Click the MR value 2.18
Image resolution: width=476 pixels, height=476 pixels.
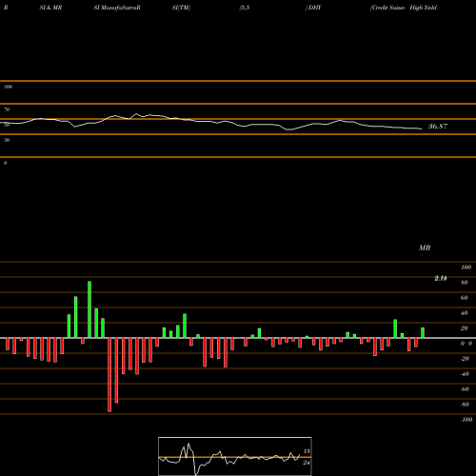[x=441, y=278]
